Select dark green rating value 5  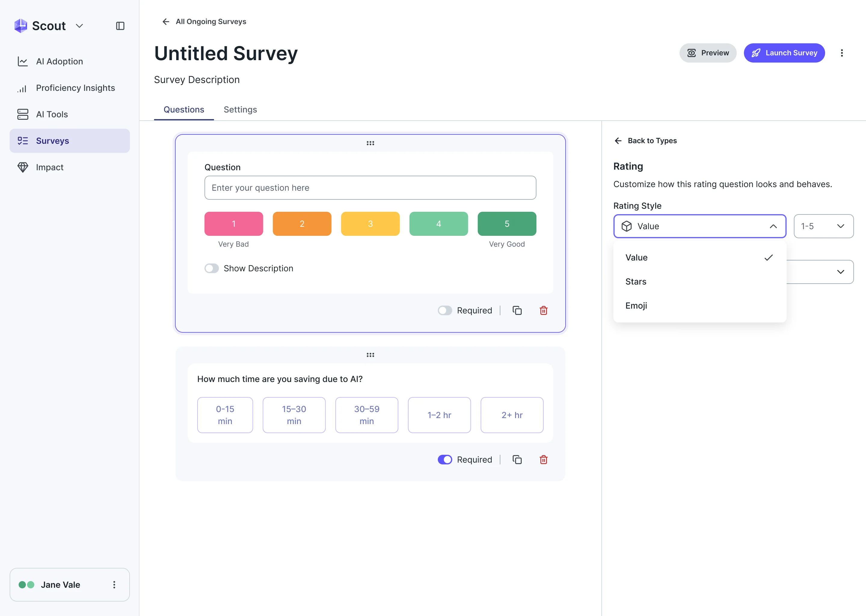507,224
